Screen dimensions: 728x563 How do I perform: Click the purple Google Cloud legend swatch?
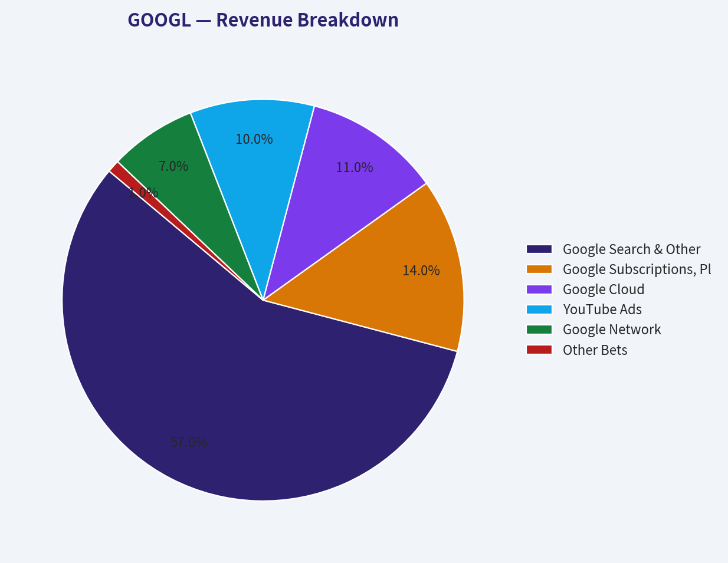pos(539,289)
